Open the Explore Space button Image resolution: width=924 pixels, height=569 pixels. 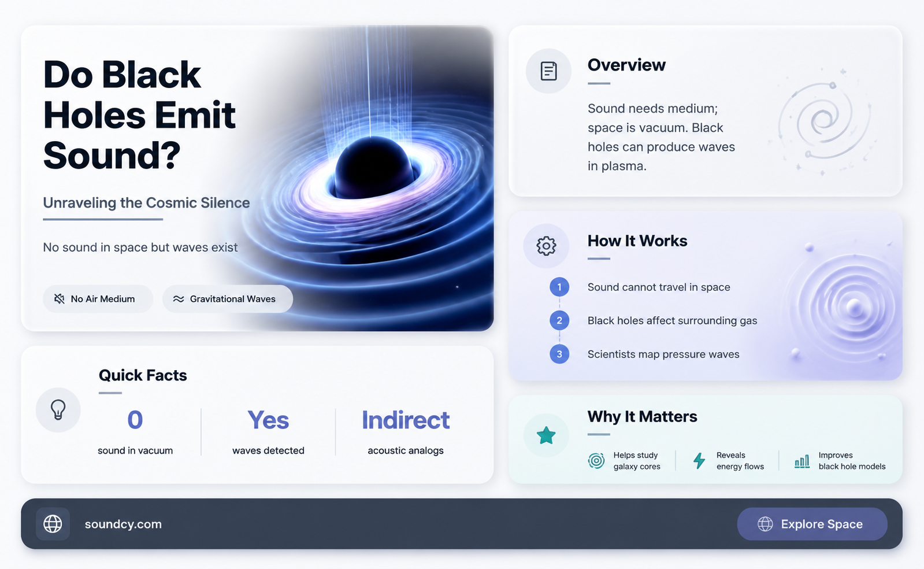click(x=812, y=524)
